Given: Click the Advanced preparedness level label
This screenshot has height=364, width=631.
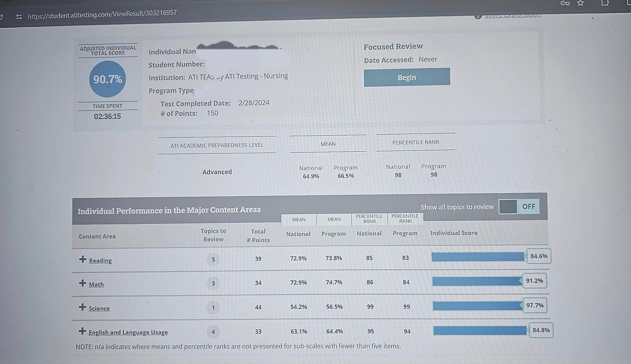Looking at the screenshot, I should [x=217, y=172].
